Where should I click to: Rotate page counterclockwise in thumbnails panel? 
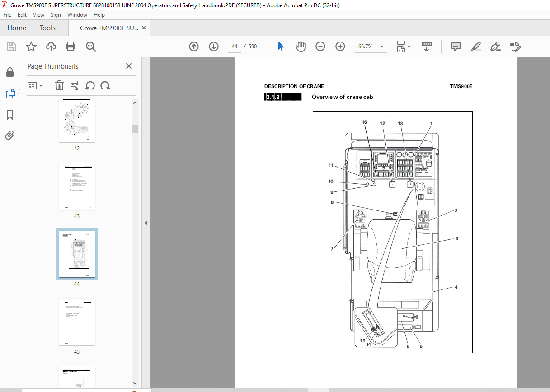tap(90, 86)
